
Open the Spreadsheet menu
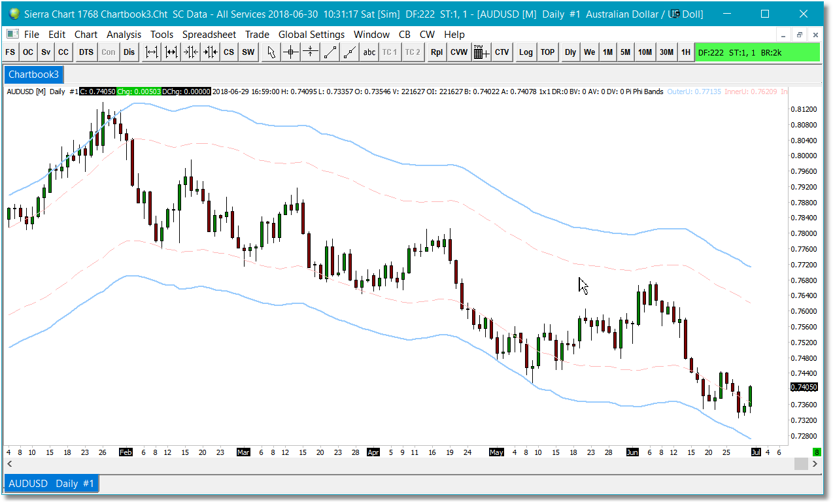211,35
